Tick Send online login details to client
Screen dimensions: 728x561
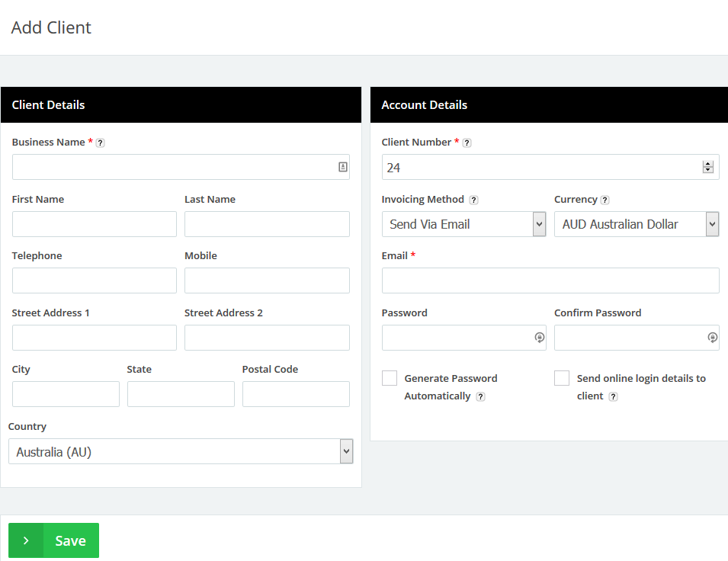pyautogui.click(x=562, y=378)
